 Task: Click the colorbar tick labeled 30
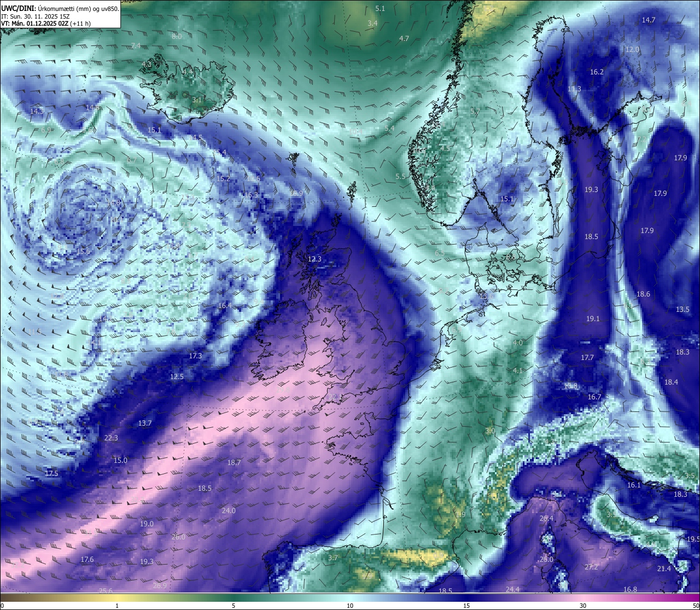(x=583, y=606)
